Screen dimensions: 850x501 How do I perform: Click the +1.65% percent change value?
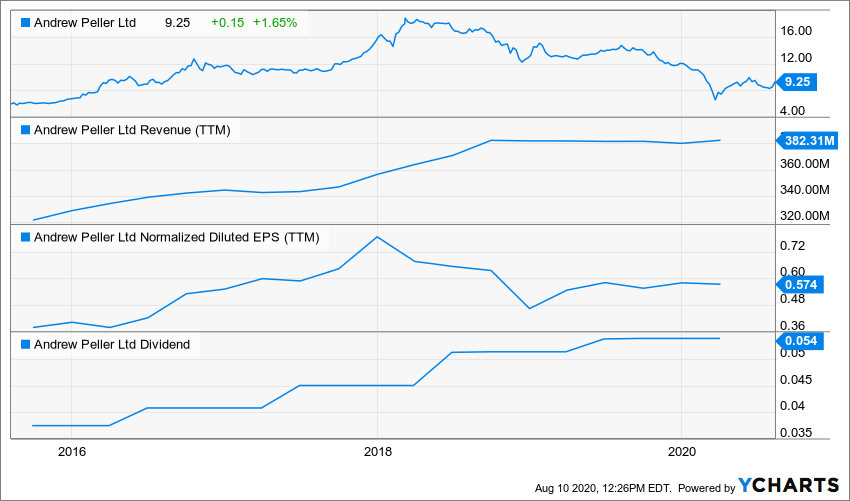pyautogui.click(x=275, y=23)
